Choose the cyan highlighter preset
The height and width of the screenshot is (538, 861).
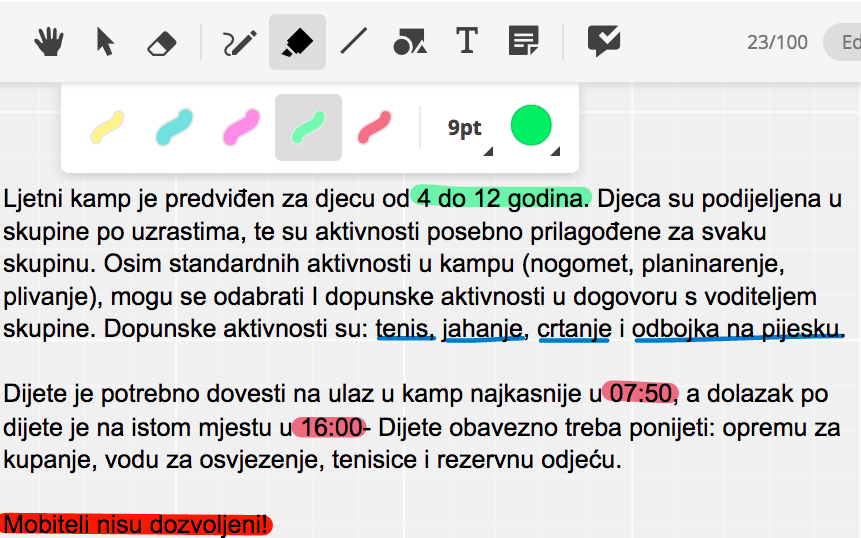[x=174, y=128]
